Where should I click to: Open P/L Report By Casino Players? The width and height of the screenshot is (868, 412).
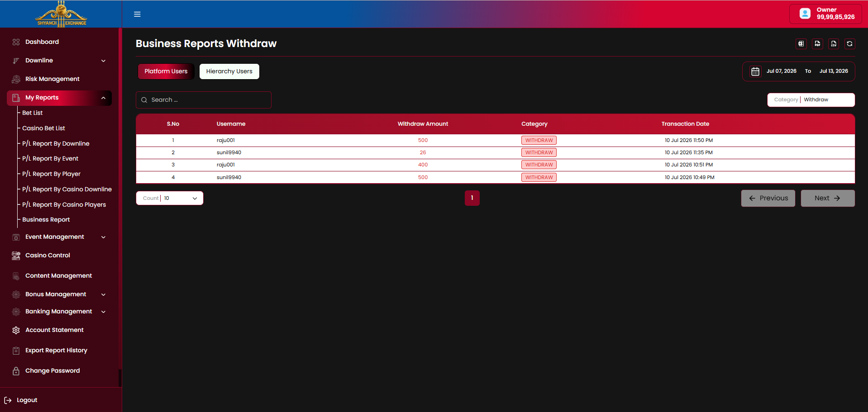[x=64, y=205]
